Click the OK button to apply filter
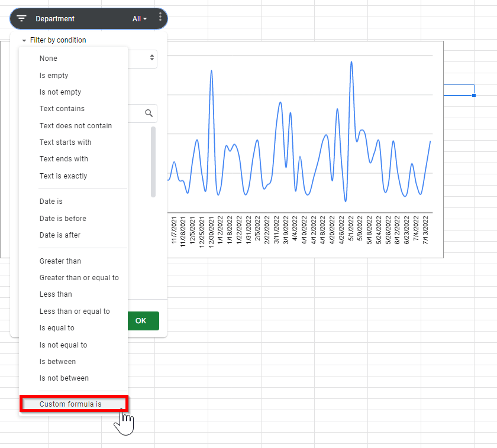Image resolution: width=497 pixels, height=448 pixels. pyautogui.click(x=142, y=321)
